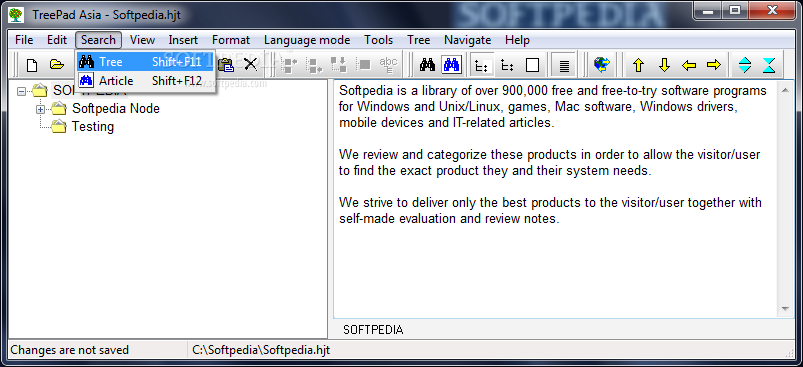
Task: Toggle the second tree layout toolbar button
Action: (x=507, y=65)
